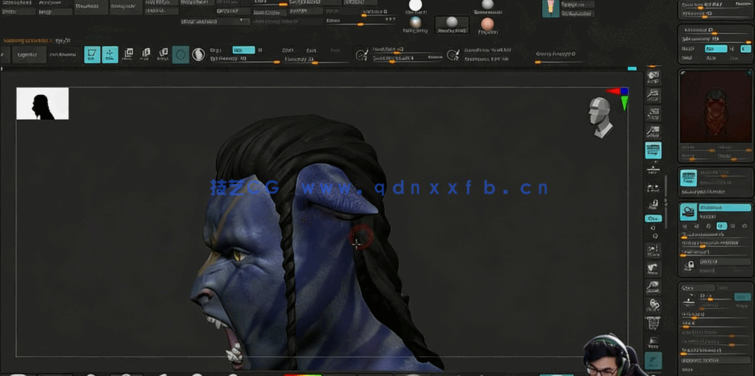Toggle the cyan Draw mode button
The image size is (755, 376).
(x=110, y=54)
